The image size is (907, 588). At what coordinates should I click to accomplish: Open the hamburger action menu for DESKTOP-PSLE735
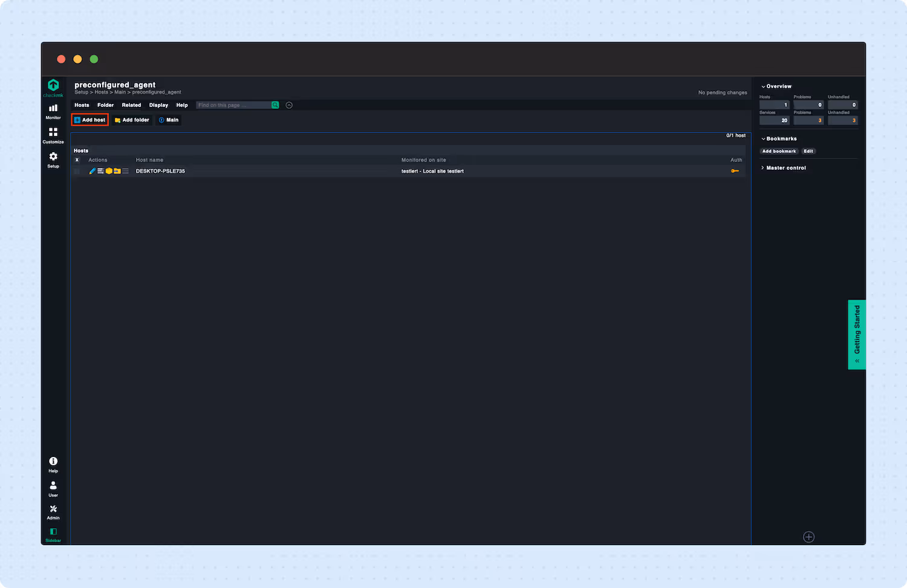click(125, 170)
